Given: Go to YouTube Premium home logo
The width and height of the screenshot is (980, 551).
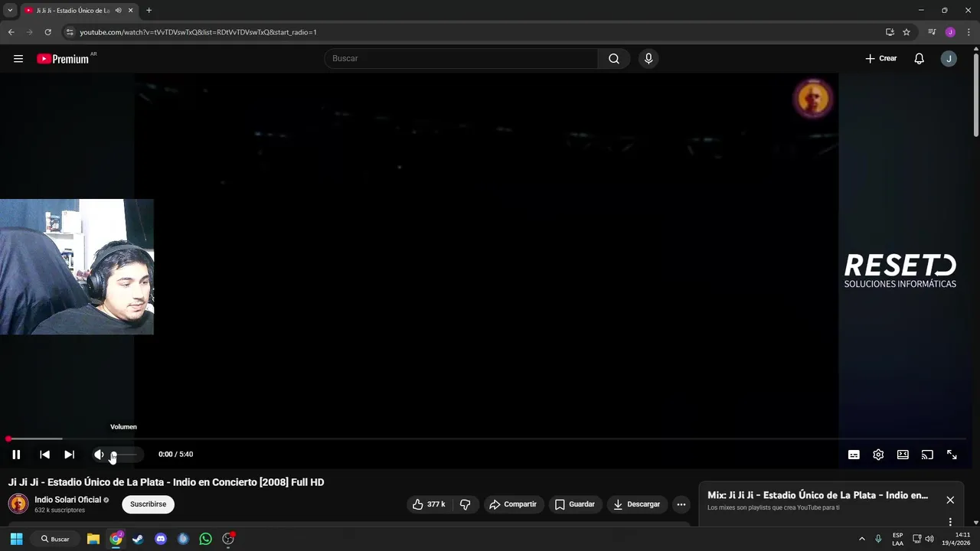Looking at the screenshot, I should coord(63,59).
